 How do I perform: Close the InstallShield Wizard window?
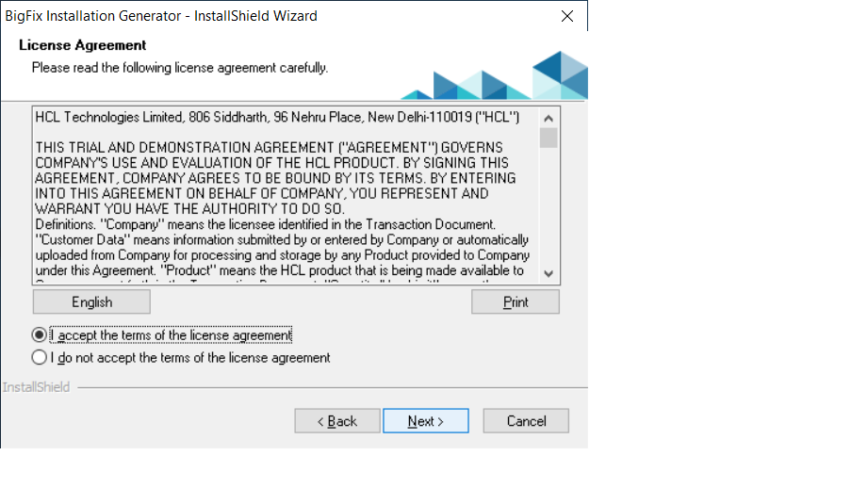566,16
